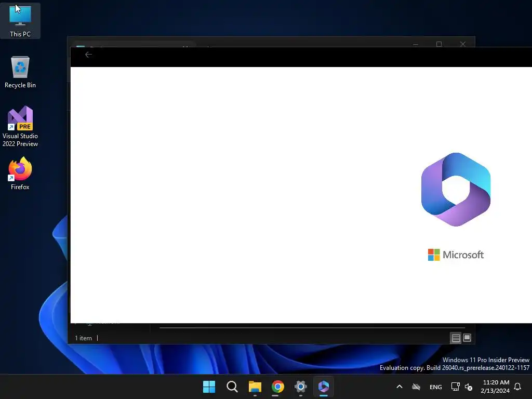Open File Explorer from the taskbar
This screenshot has height=399, width=532.
(x=255, y=387)
